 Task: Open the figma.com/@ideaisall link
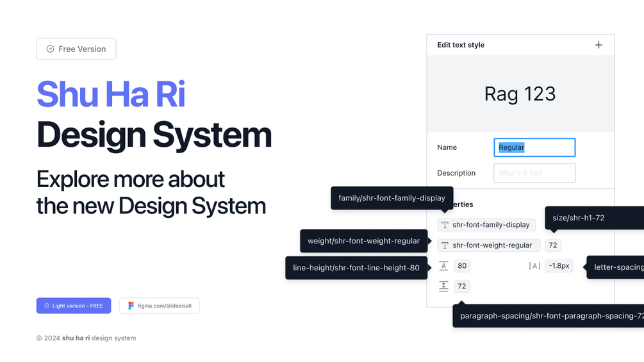pyautogui.click(x=160, y=306)
